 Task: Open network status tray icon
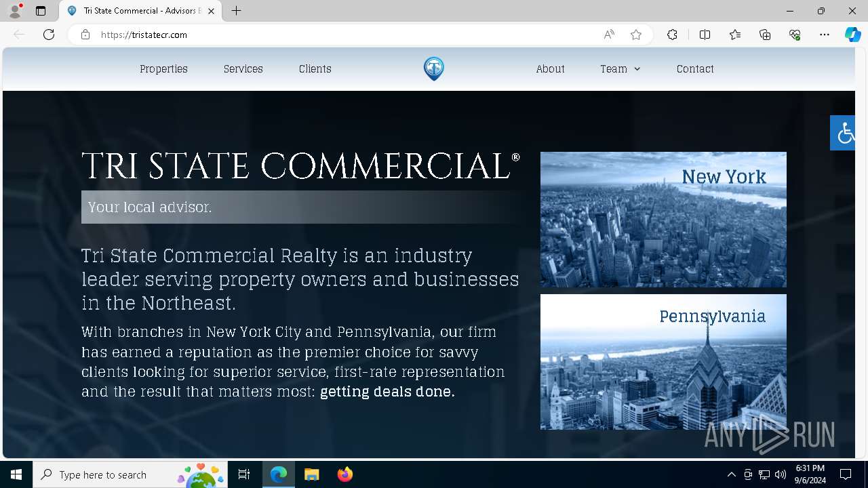click(x=764, y=474)
